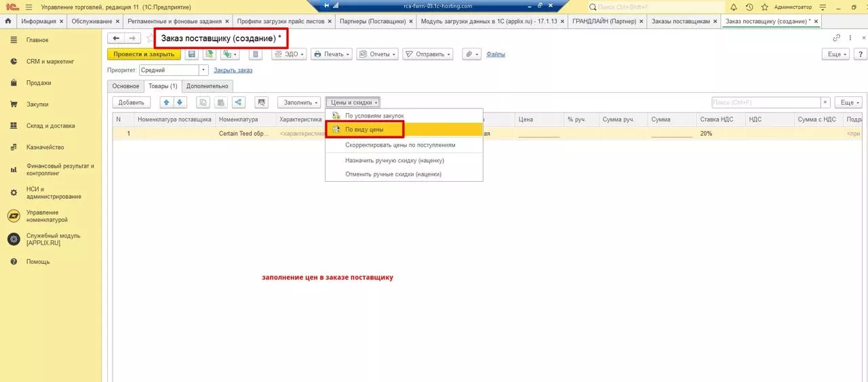Open the Продажи section
868x382 pixels.
(x=39, y=83)
